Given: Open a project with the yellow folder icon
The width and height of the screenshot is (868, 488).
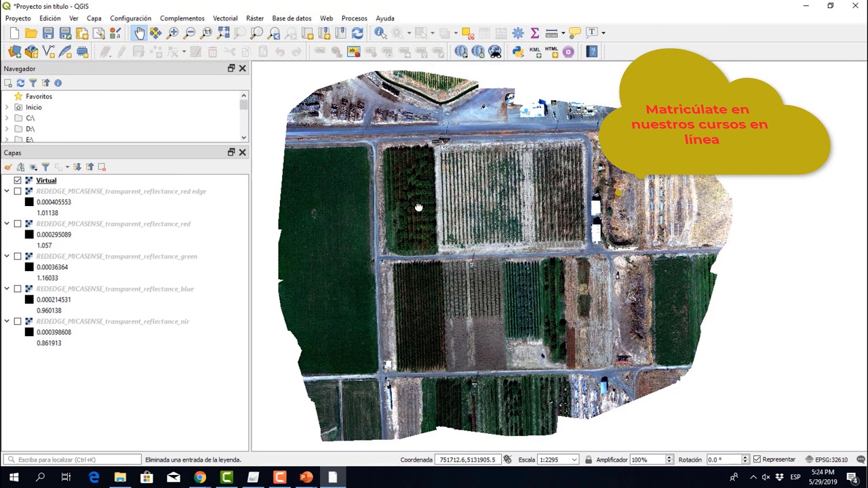Looking at the screenshot, I should pyautogui.click(x=31, y=33).
